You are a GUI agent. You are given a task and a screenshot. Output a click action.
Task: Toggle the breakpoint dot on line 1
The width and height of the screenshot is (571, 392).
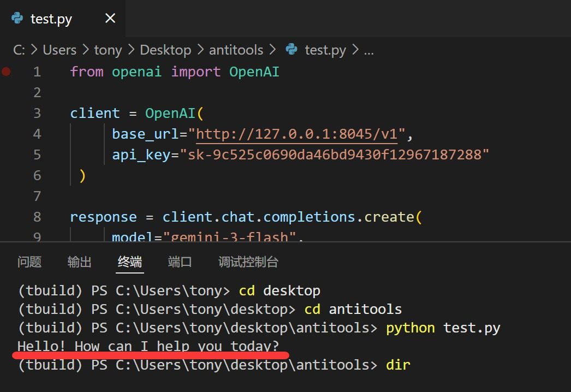click(x=6, y=72)
